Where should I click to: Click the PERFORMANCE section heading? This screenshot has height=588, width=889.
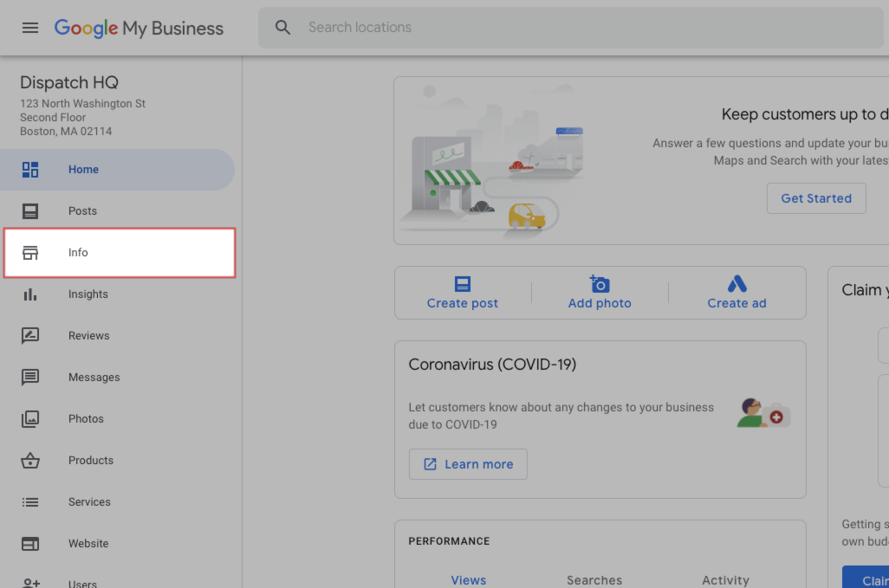pyautogui.click(x=449, y=541)
